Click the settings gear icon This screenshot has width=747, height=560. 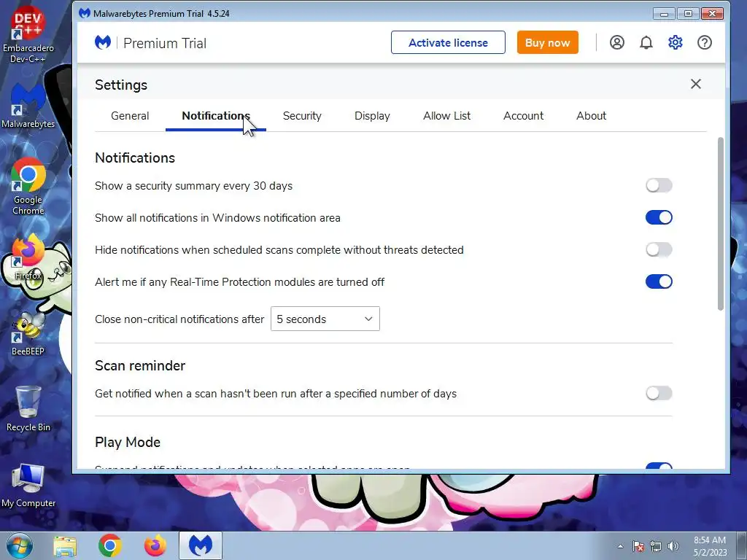click(x=675, y=43)
